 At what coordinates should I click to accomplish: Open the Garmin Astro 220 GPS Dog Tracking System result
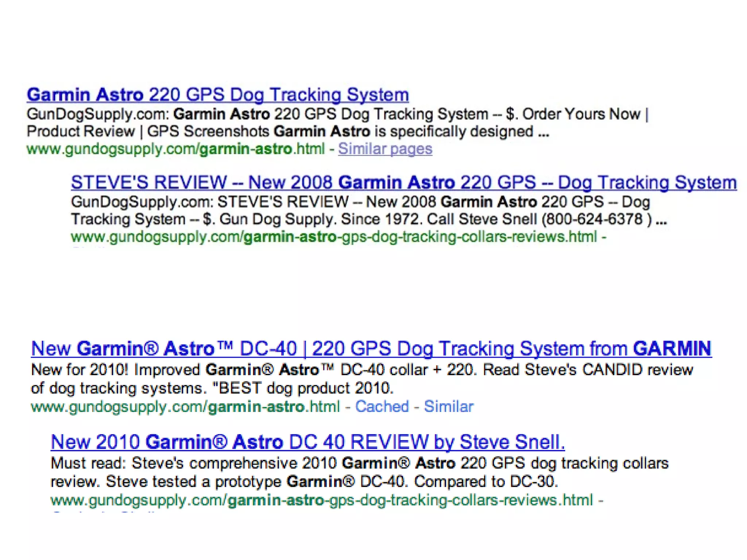[217, 95]
